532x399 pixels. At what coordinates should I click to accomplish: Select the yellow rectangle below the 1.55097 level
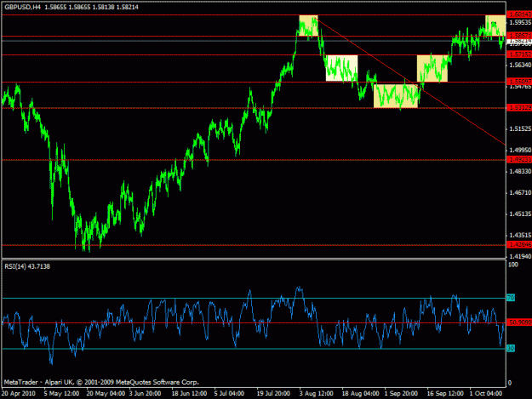point(396,96)
